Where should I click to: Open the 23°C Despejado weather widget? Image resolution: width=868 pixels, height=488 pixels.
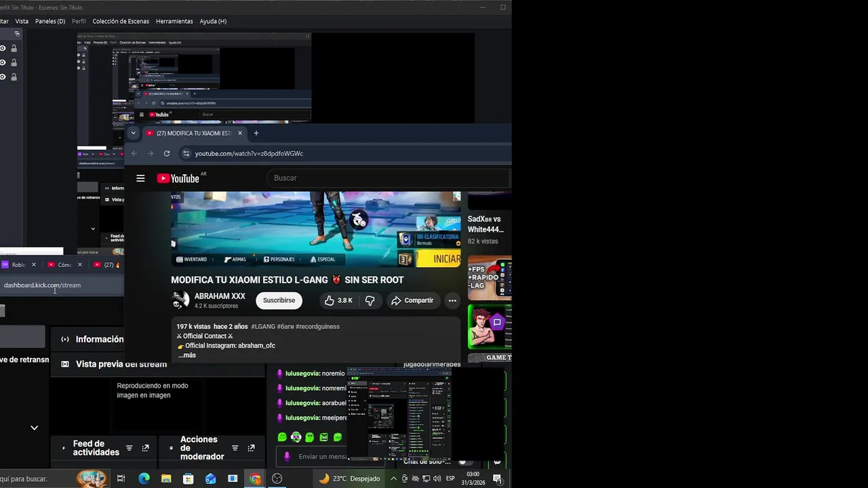(x=349, y=479)
